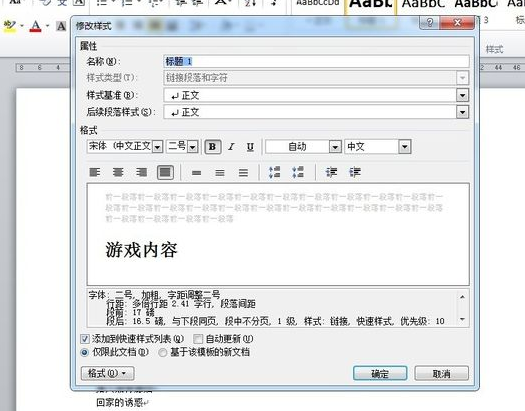Open the font color 自动 dropdown

335,147
